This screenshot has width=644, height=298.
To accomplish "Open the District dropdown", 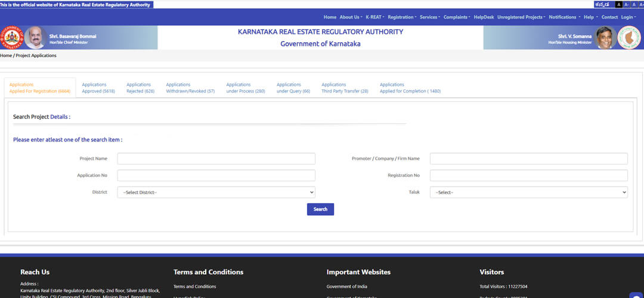I will [x=216, y=193].
